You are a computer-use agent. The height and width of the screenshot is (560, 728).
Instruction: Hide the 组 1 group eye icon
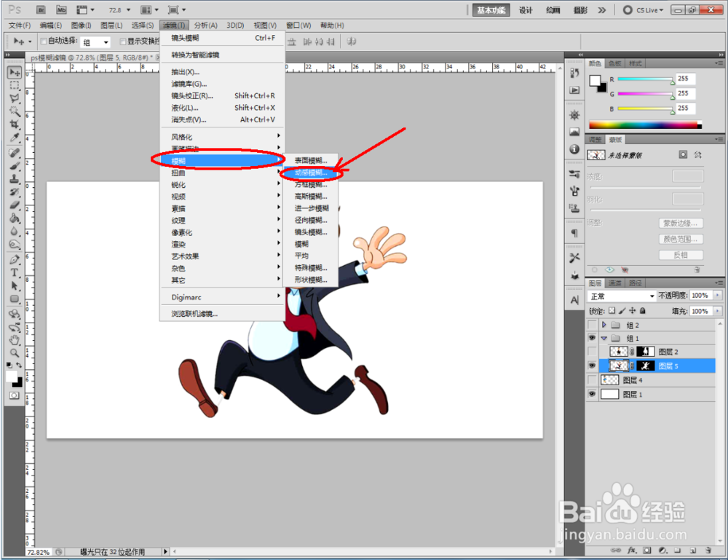592,338
